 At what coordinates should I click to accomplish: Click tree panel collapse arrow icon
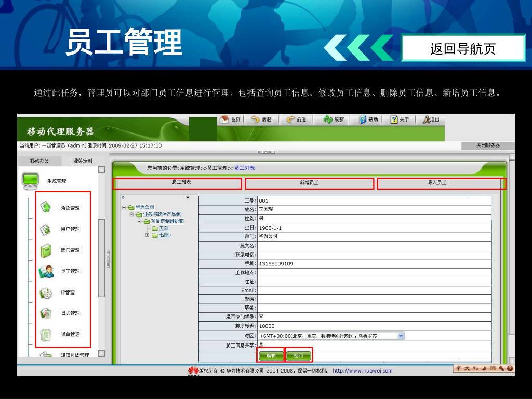click(x=187, y=198)
